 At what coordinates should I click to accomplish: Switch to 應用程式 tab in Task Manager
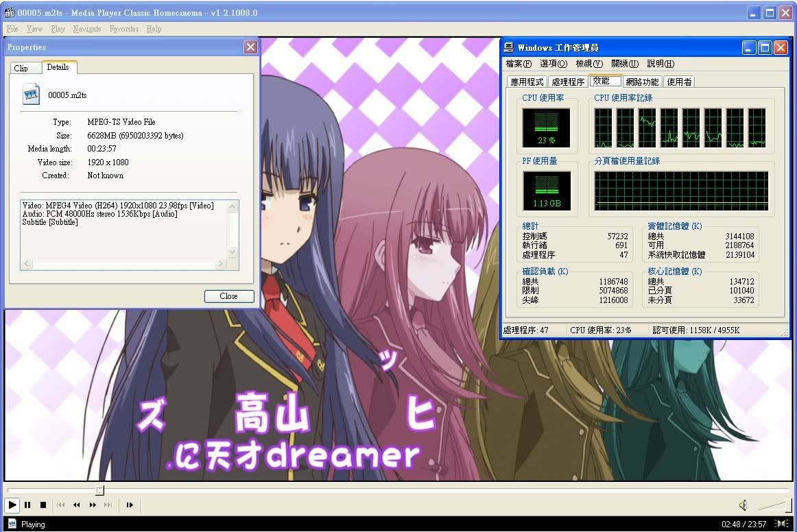point(527,82)
